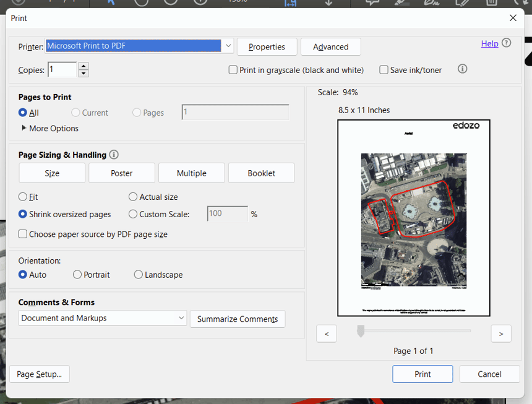Click the Save ink/toner info icon

(x=463, y=69)
